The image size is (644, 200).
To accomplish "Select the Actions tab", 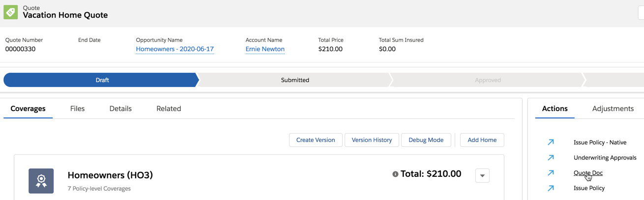I will coord(555,109).
